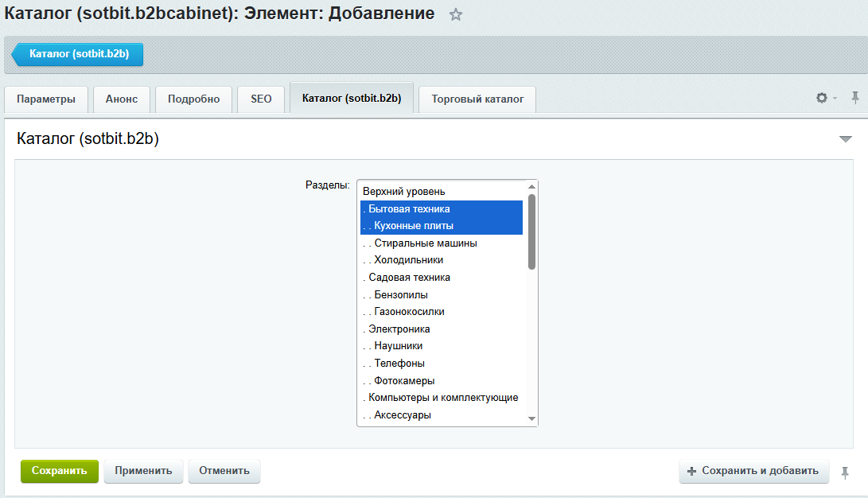Click the sections list scroll-up arrow

[531, 186]
